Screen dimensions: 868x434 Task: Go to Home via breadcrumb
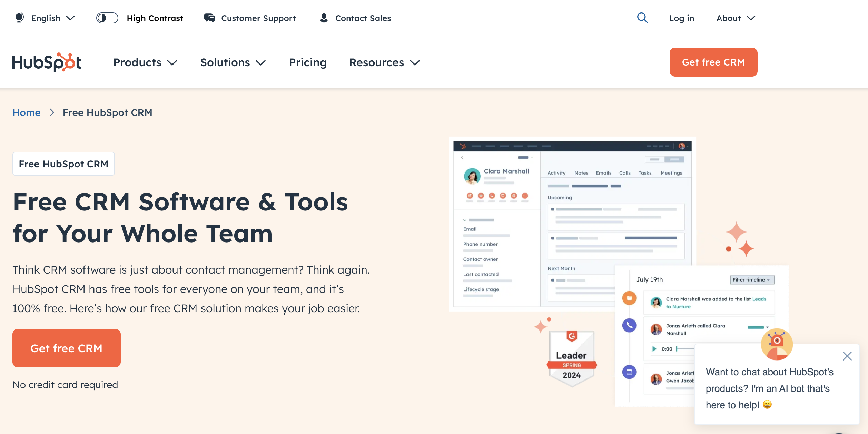(27, 112)
